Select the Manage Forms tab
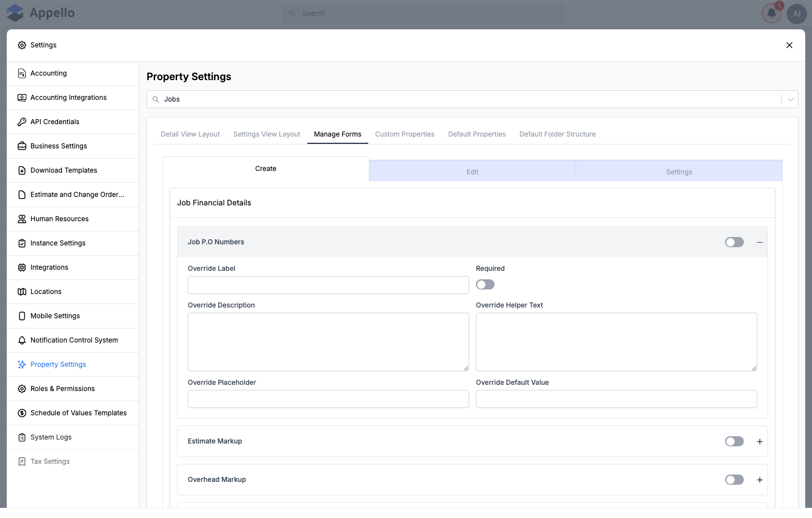The image size is (812, 518). [338, 134]
